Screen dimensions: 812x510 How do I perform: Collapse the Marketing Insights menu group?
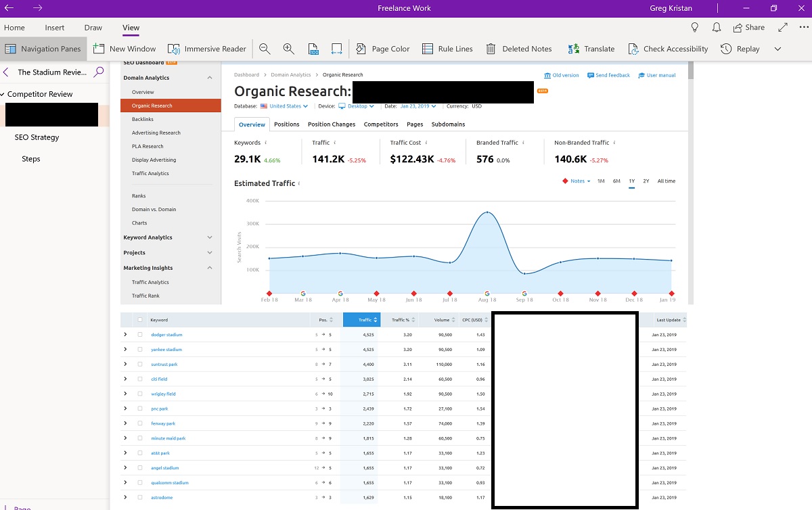pos(210,268)
